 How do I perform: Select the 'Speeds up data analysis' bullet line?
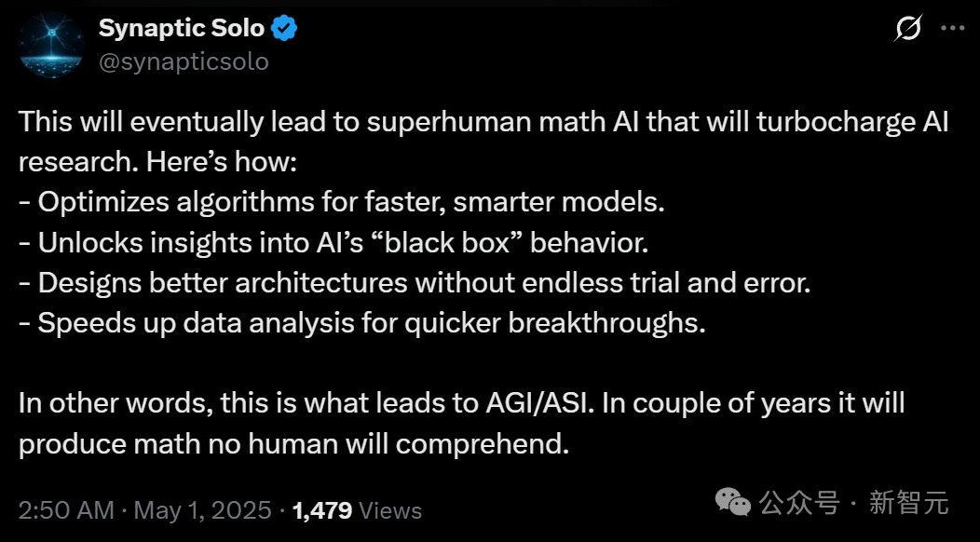coord(361,323)
